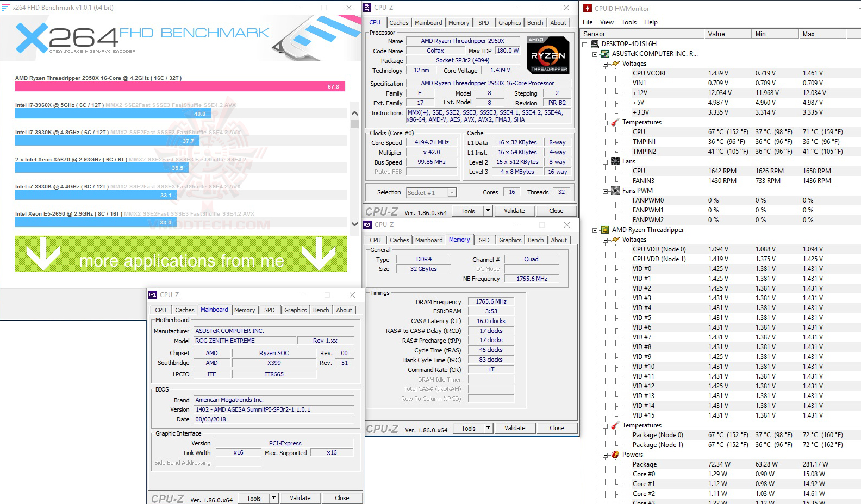Click the Voltages icon under the ASUSTeK node
The image size is (861, 504).
click(615, 64)
